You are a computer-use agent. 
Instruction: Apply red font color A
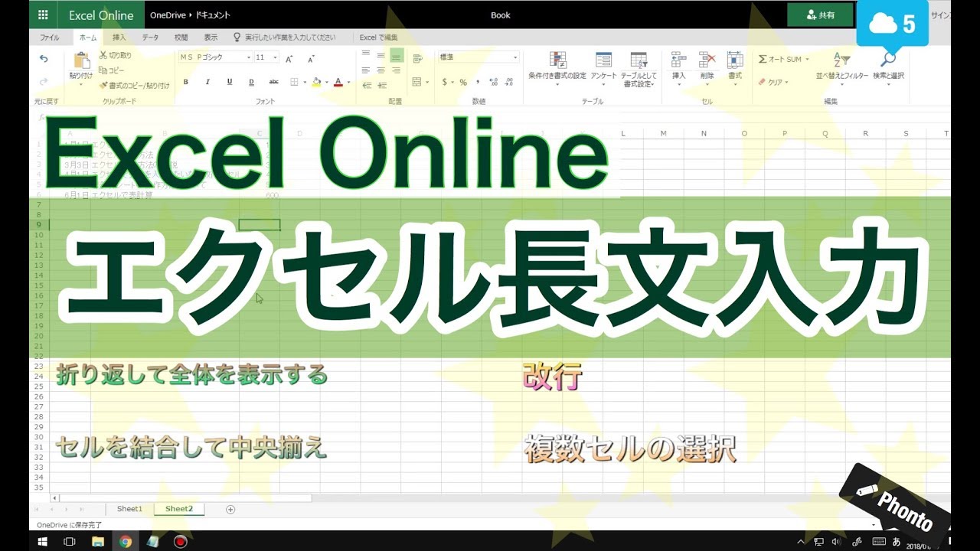pos(339,82)
